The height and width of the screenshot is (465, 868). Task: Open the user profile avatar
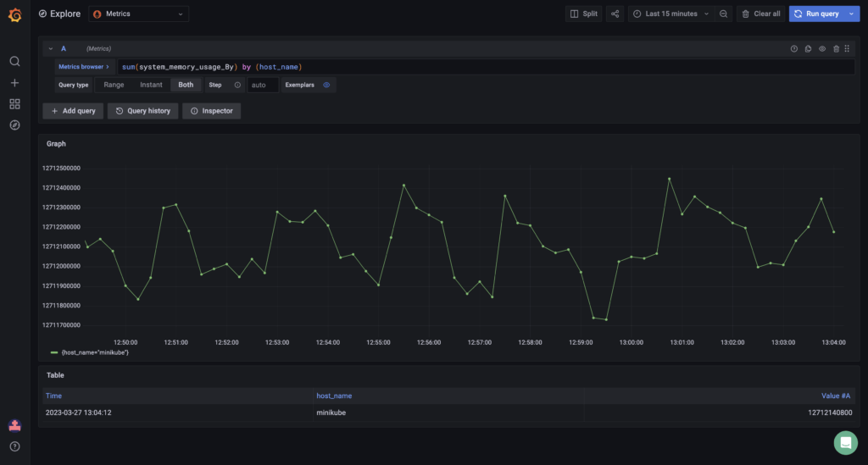coord(15,425)
